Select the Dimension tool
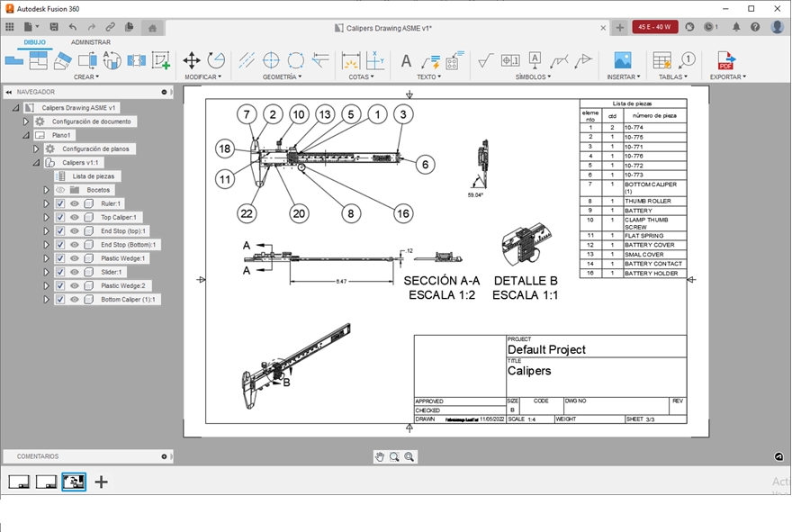Screen dimensions: 792x532 point(350,60)
